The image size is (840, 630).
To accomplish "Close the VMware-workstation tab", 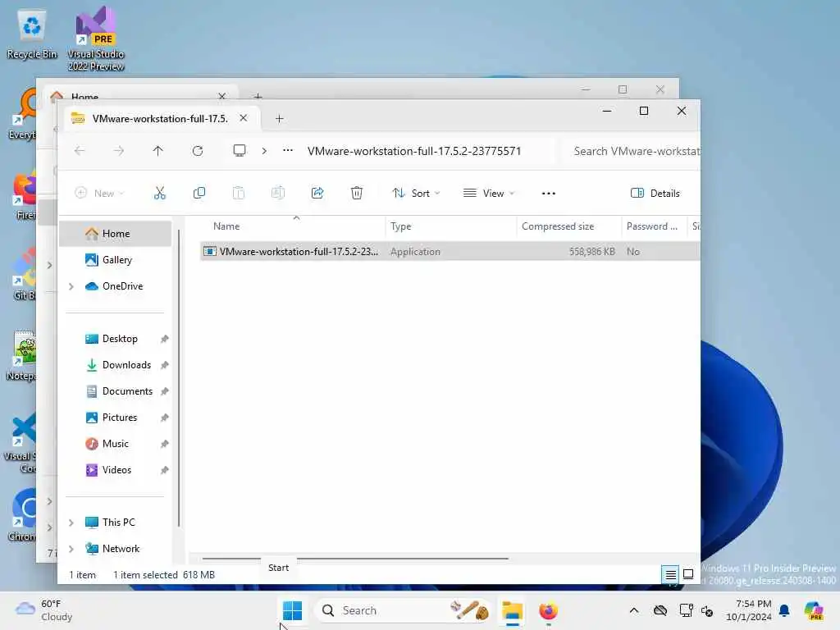I will tap(243, 118).
